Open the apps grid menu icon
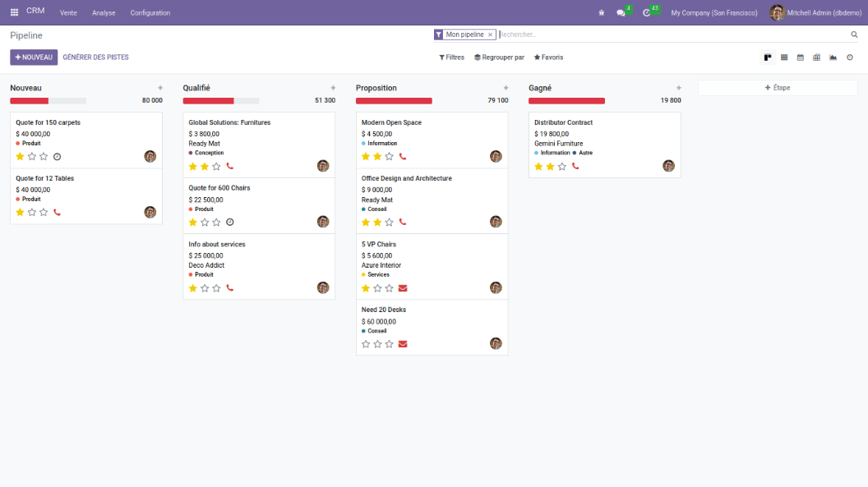 click(14, 12)
